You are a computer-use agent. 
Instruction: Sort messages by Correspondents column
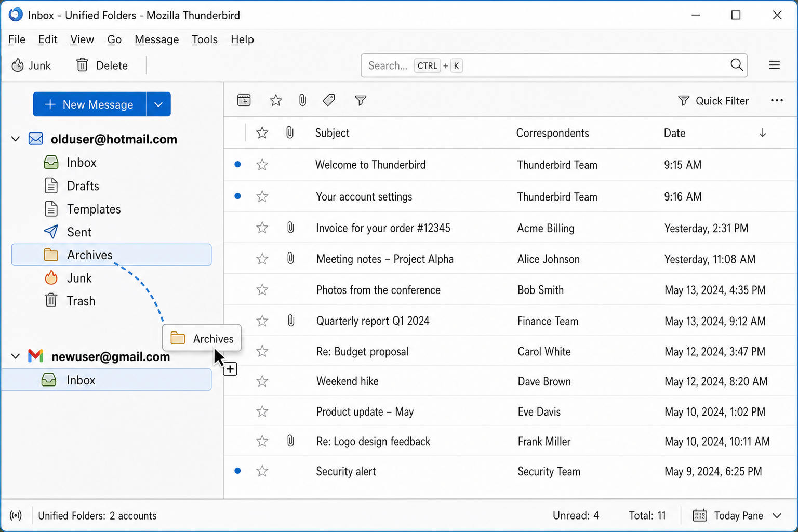point(552,133)
